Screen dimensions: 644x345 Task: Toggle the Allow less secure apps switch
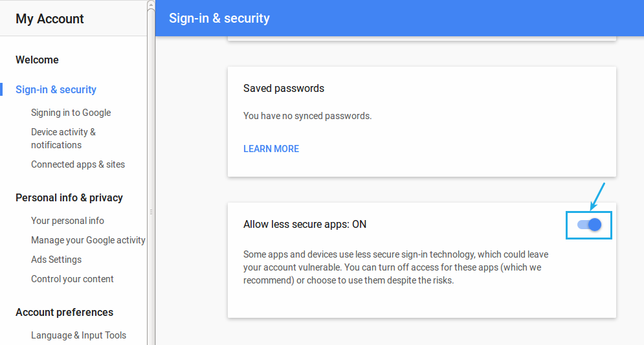point(590,225)
